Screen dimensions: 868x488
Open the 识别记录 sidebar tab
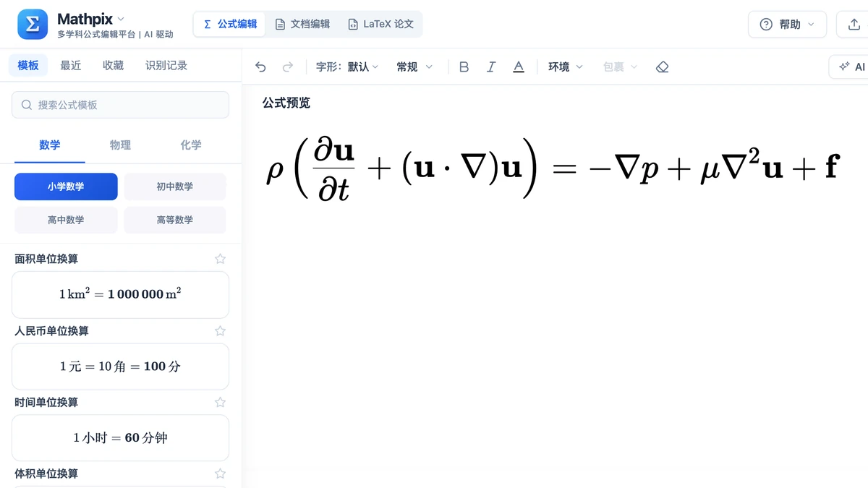(x=166, y=65)
